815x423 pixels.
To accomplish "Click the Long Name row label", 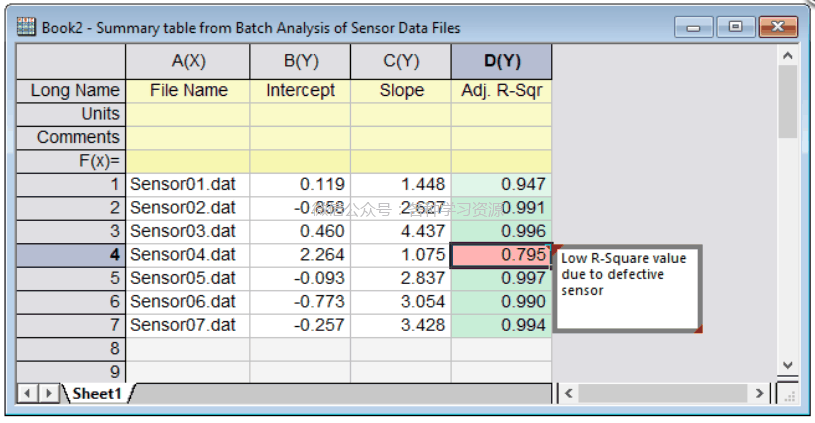I will pyautogui.click(x=69, y=90).
